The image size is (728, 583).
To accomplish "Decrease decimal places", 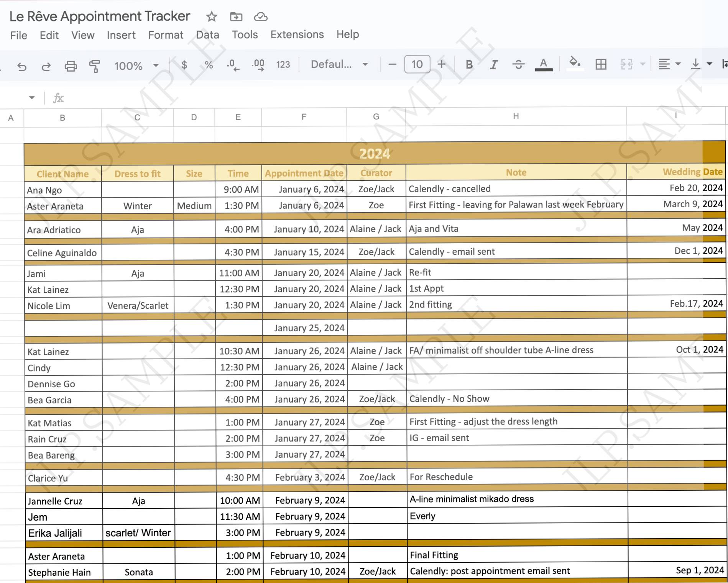I will (233, 65).
